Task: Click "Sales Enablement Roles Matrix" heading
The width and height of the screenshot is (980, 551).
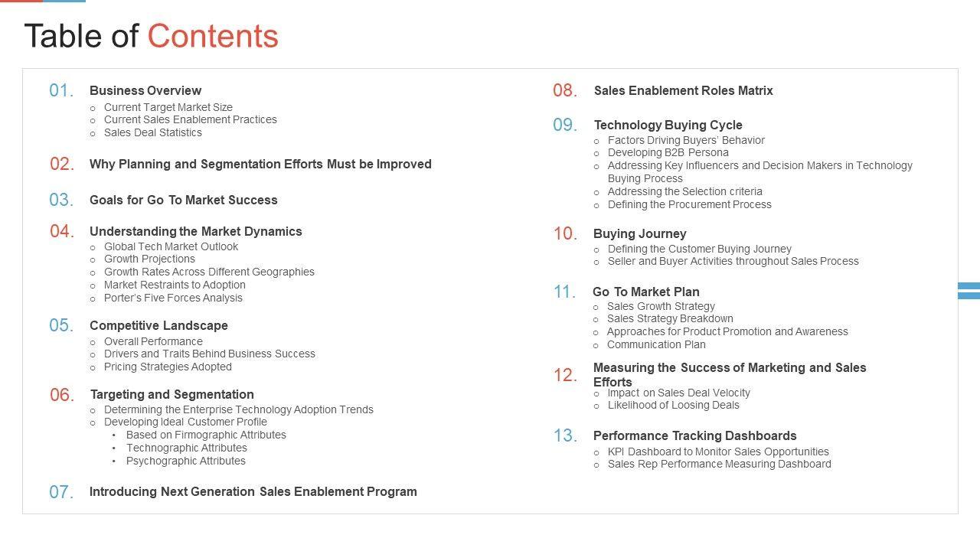Action: (x=683, y=90)
